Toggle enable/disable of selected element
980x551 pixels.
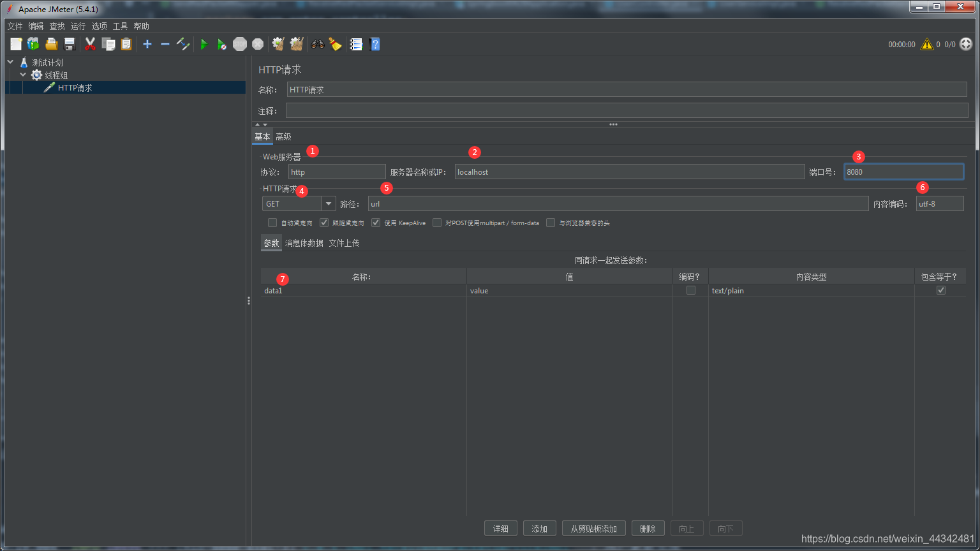click(183, 44)
